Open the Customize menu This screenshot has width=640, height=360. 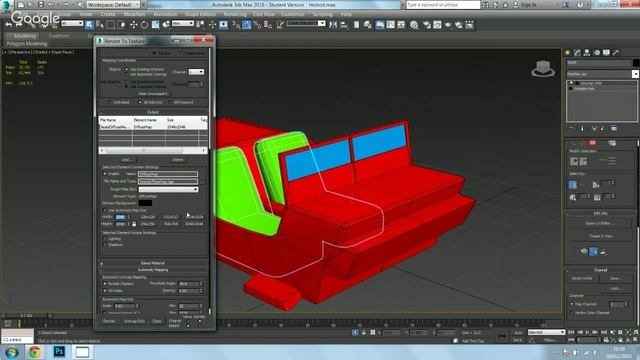pos(293,14)
